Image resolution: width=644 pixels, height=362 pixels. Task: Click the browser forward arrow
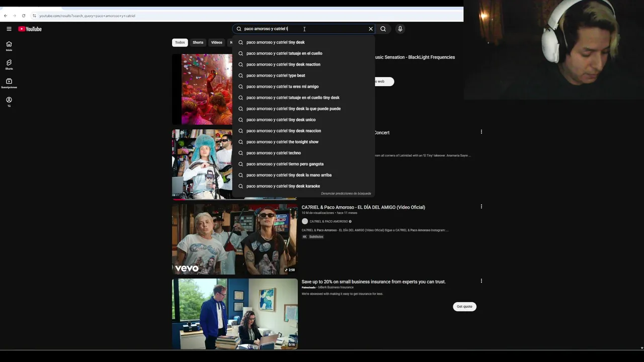(14, 16)
